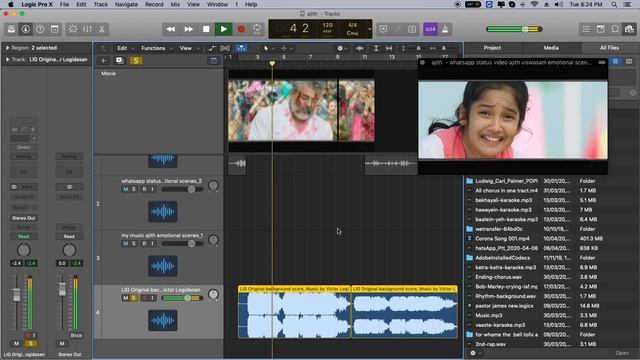
Task: Open the Mix menu
Action: 175,4
